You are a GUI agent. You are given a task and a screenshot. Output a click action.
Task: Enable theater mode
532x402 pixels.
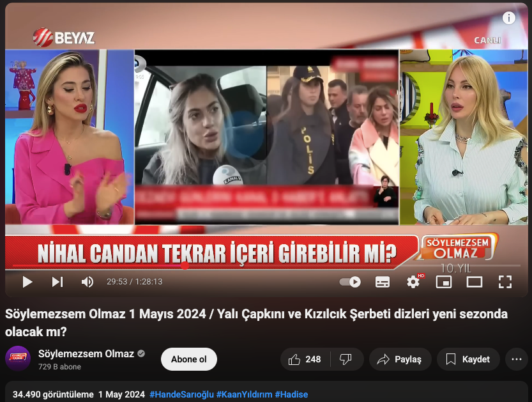475,282
